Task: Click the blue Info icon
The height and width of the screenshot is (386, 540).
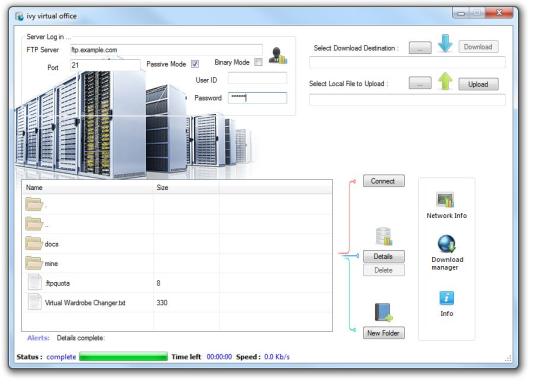Action: tap(447, 298)
